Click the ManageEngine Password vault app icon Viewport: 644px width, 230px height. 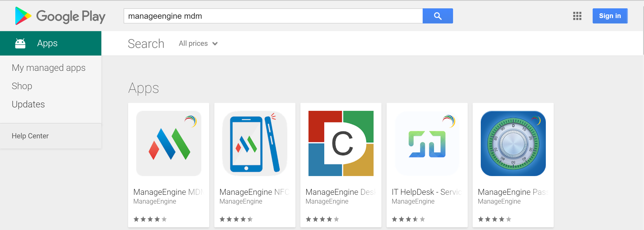tap(513, 143)
